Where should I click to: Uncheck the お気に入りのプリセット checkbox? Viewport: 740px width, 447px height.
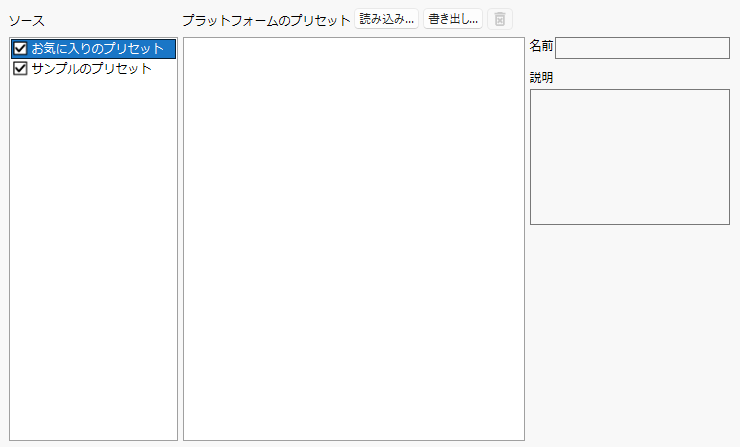20,49
